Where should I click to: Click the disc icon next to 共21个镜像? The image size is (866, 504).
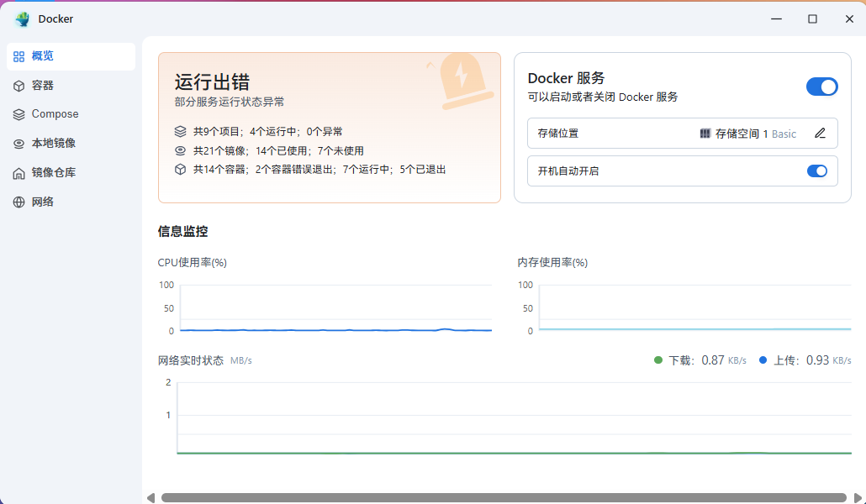point(180,150)
